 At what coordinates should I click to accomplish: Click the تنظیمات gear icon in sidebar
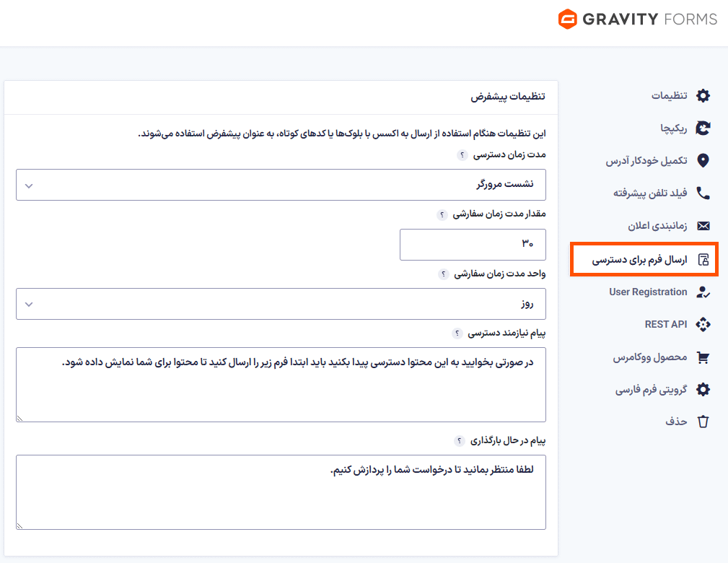pos(703,95)
